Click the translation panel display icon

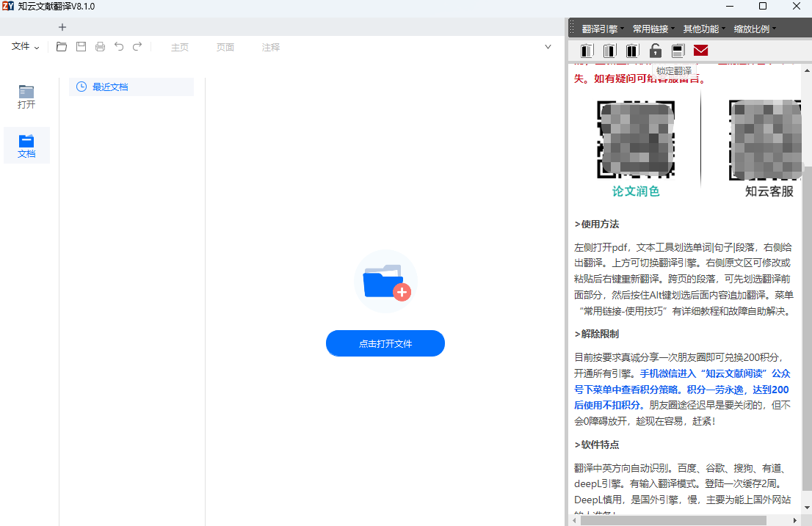(678, 51)
